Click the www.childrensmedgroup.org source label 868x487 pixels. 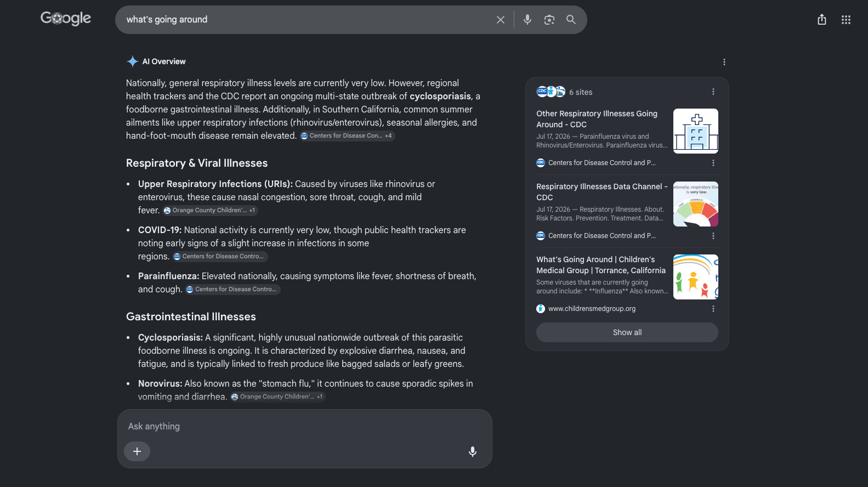coord(592,309)
